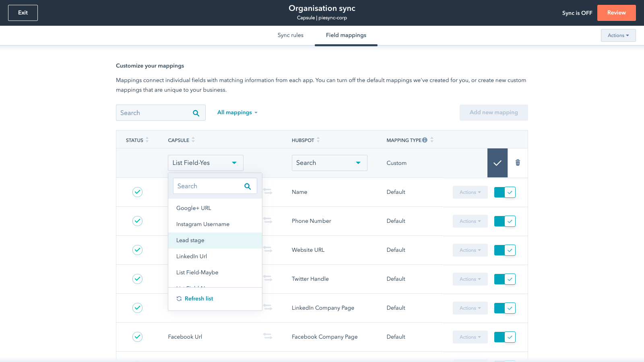Click the green status check on Name row
This screenshot has width=644, height=362.
(x=137, y=192)
